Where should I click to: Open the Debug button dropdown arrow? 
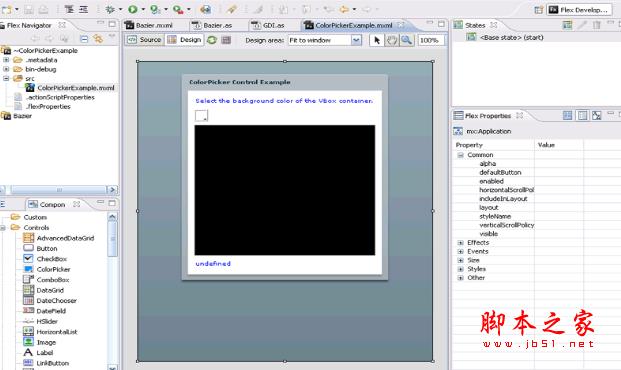pyautogui.click(x=120, y=9)
